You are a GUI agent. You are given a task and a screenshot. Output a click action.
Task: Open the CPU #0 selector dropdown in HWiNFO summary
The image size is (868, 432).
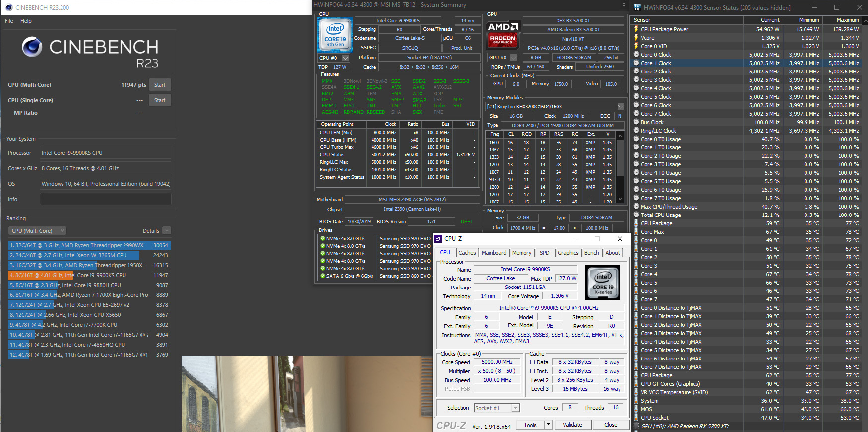point(346,58)
